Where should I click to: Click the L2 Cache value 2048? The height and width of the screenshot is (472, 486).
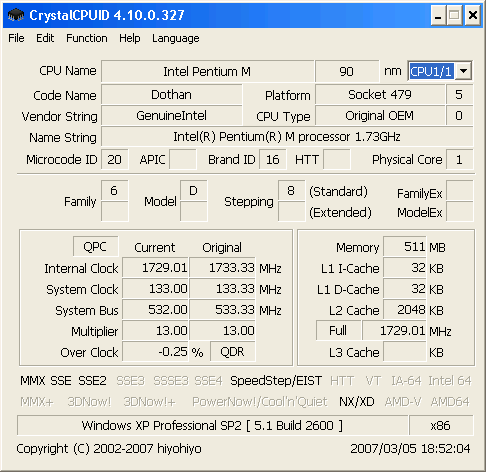(x=405, y=310)
